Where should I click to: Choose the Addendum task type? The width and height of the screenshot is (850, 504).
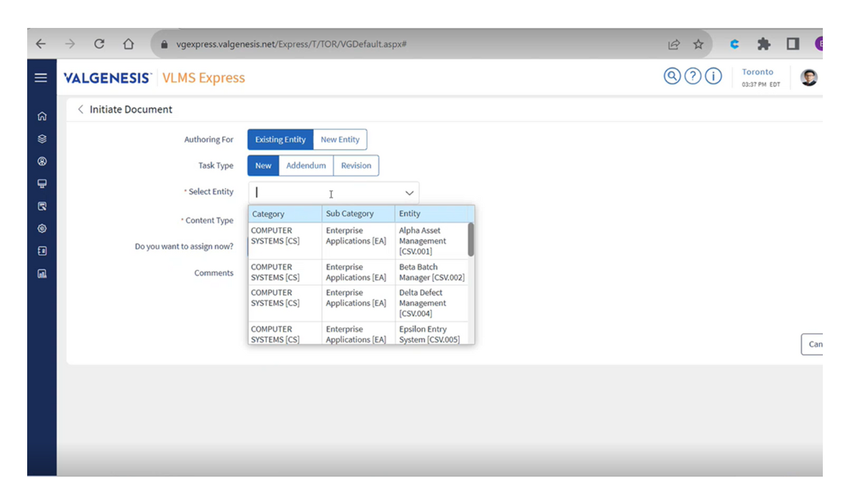click(x=306, y=165)
